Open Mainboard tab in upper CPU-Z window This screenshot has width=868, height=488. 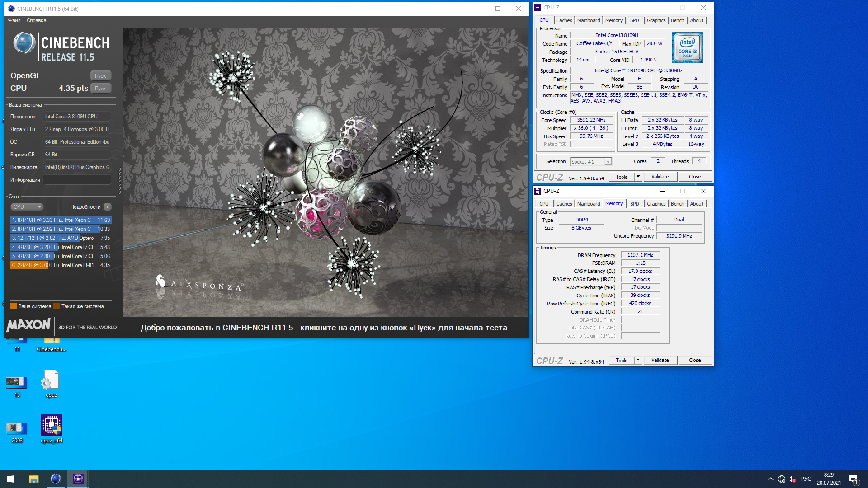point(589,20)
